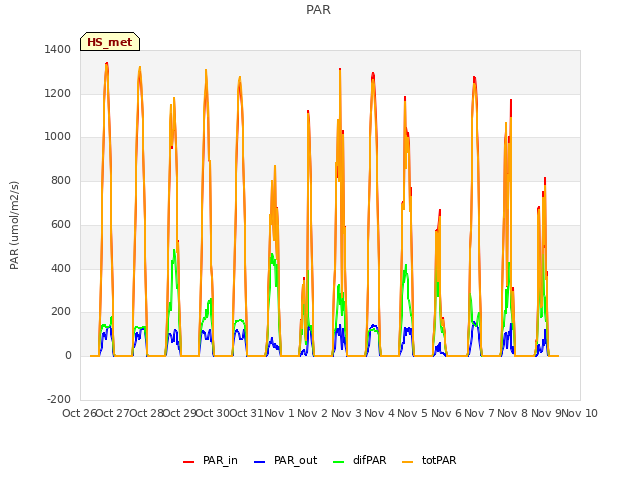
Task: Click the Nov 10 x-axis date label
Action: 580,413
